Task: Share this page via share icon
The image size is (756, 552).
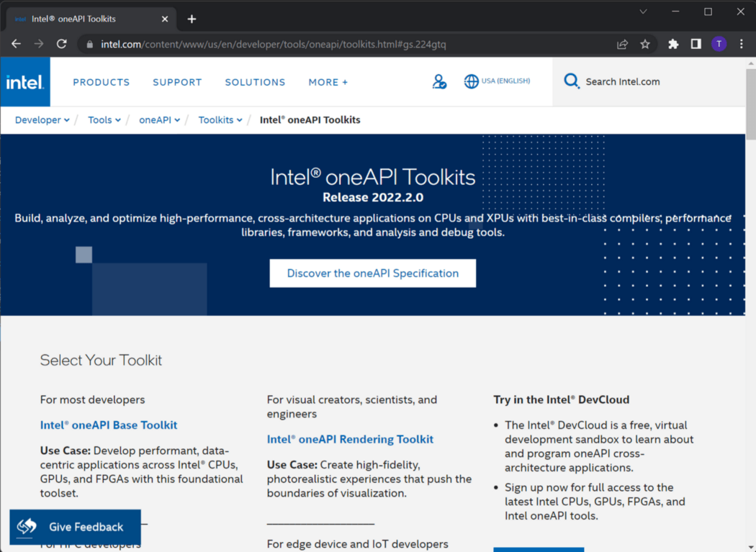Action: coord(623,45)
